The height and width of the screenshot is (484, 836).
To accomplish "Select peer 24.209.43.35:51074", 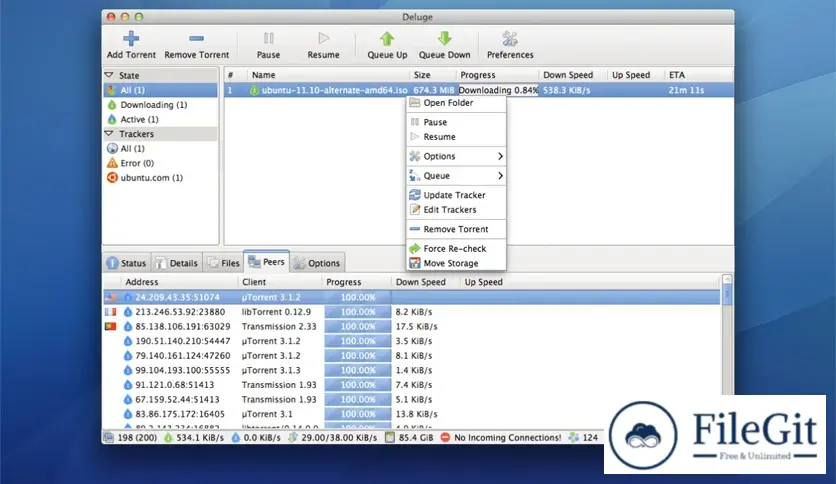I will click(x=411, y=297).
